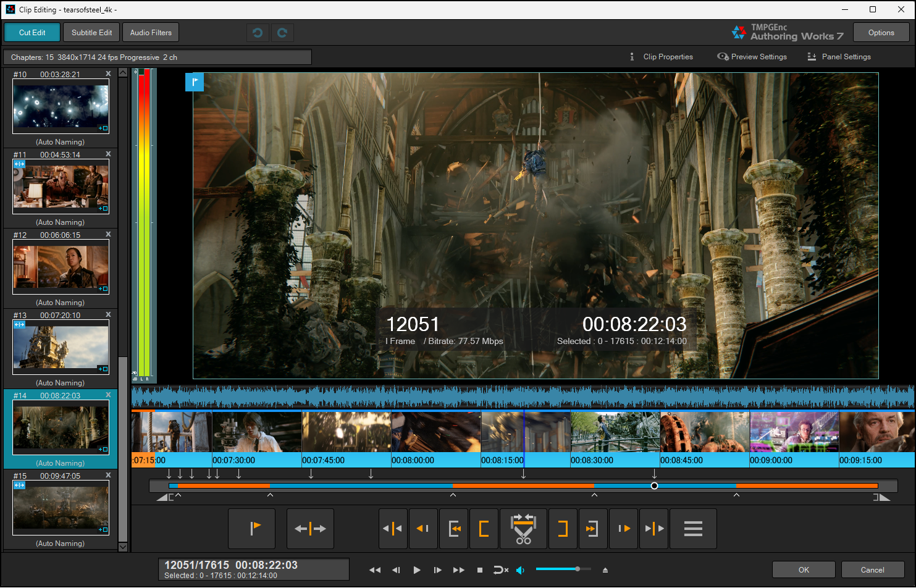Switch to the Cut Edit tab
This screenshot has height=588, width=916.
tap(32, 33)
